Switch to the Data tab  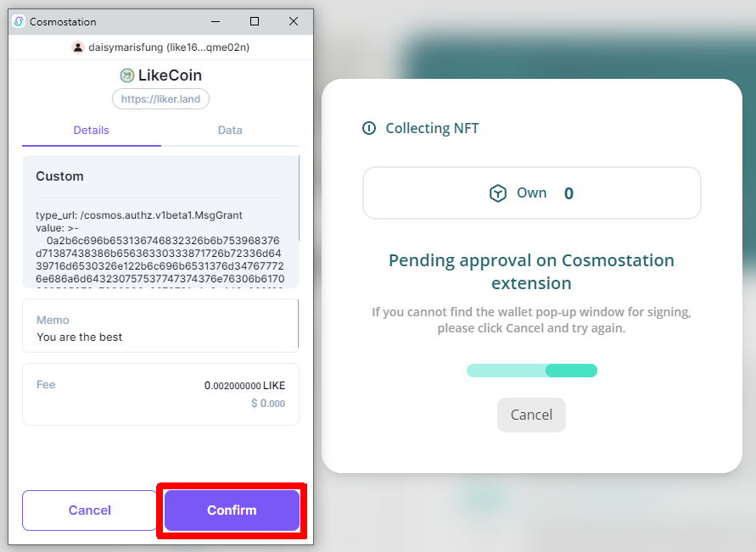click(x=230, y=130)
